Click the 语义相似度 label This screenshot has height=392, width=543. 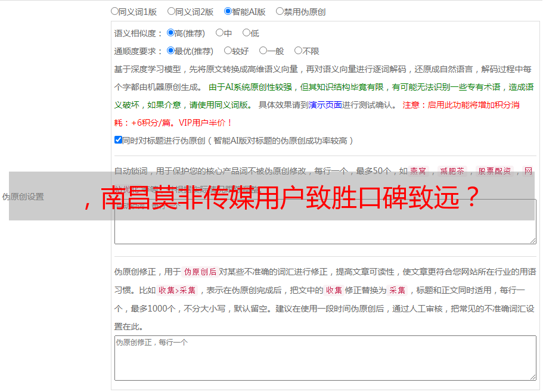[138, 33]
